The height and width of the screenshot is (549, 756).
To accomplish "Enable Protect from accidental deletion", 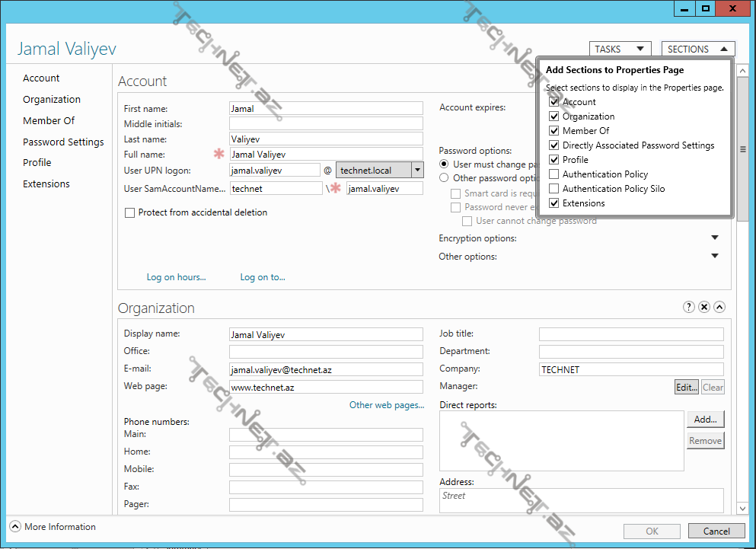I will 129,212.
